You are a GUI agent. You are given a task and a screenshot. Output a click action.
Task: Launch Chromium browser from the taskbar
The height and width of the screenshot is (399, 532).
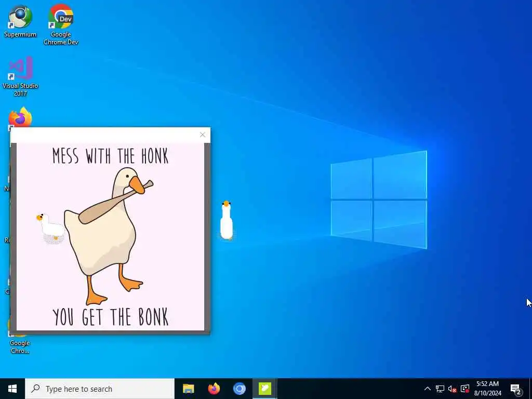pos(239,389)
